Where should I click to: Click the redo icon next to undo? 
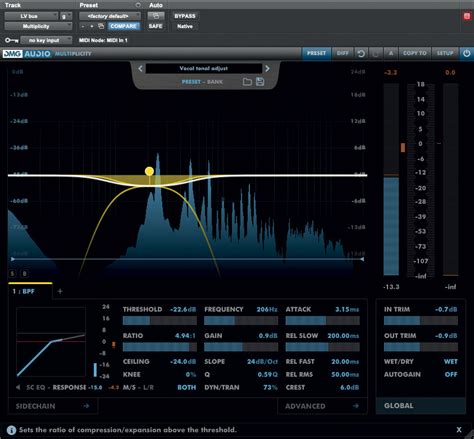point(376,53)
